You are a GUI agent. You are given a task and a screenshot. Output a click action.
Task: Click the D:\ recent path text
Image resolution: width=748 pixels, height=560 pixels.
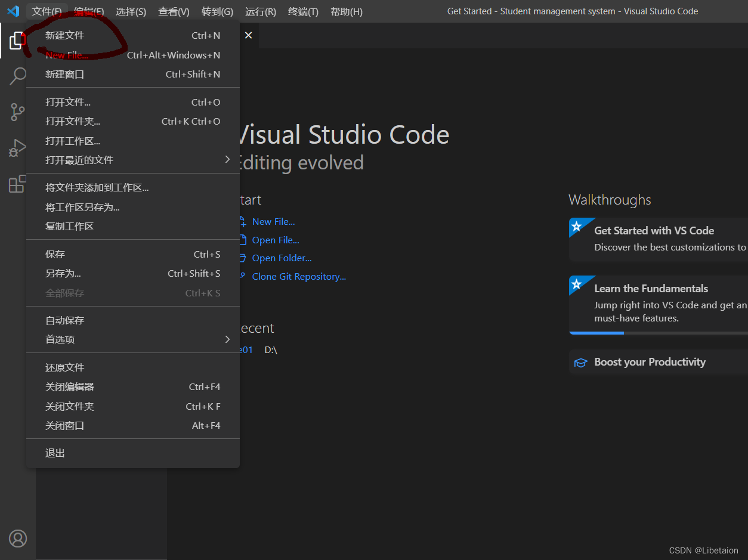pos(271,350)
